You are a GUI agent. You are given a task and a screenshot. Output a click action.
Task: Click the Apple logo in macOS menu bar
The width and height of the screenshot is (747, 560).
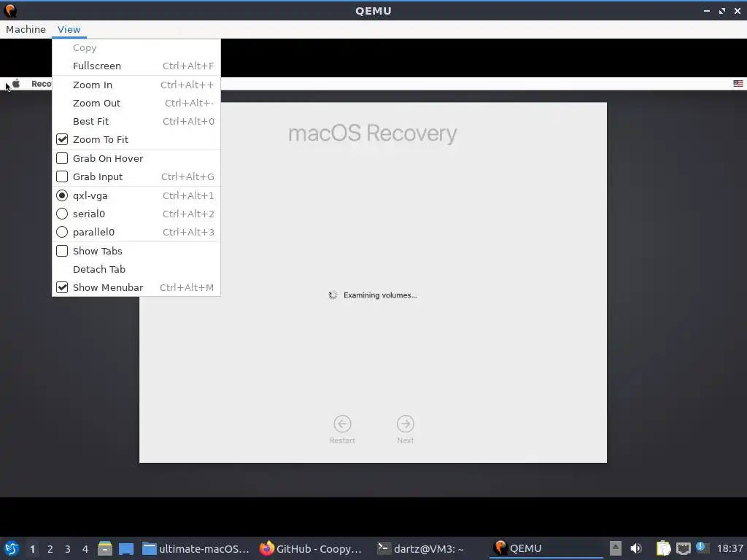click(16, 84)
